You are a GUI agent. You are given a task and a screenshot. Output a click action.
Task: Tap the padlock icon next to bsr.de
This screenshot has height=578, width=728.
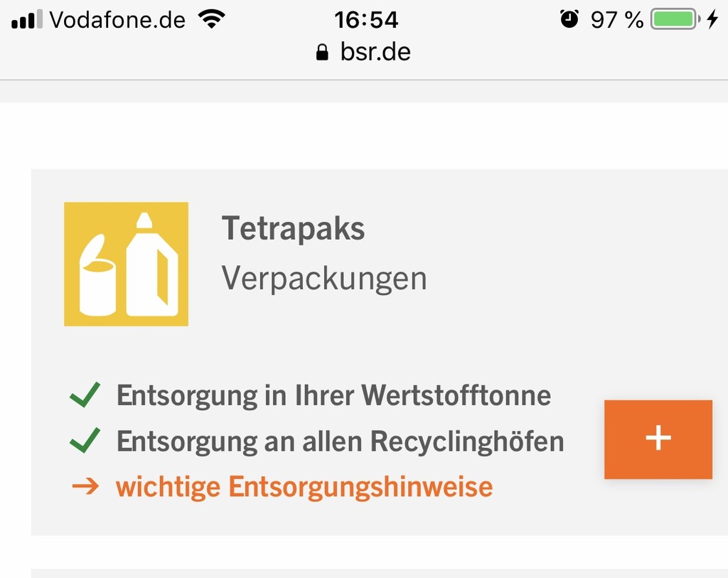[322, 52]
